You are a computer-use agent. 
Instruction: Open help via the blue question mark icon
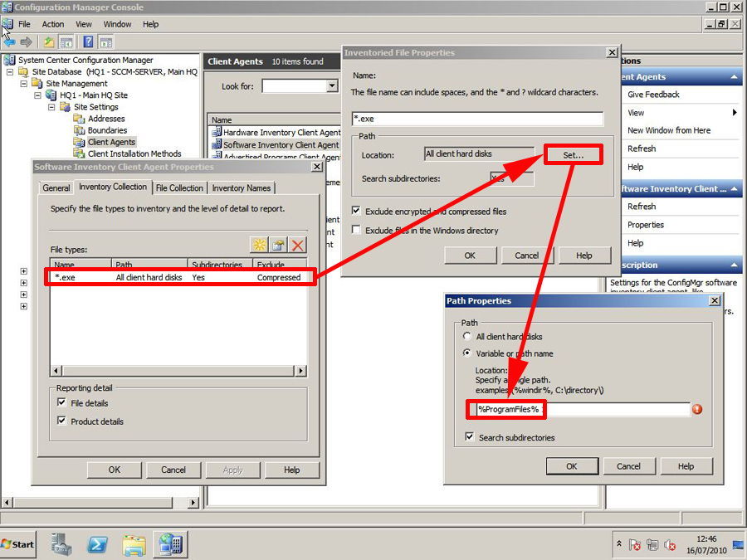point(88,42)
